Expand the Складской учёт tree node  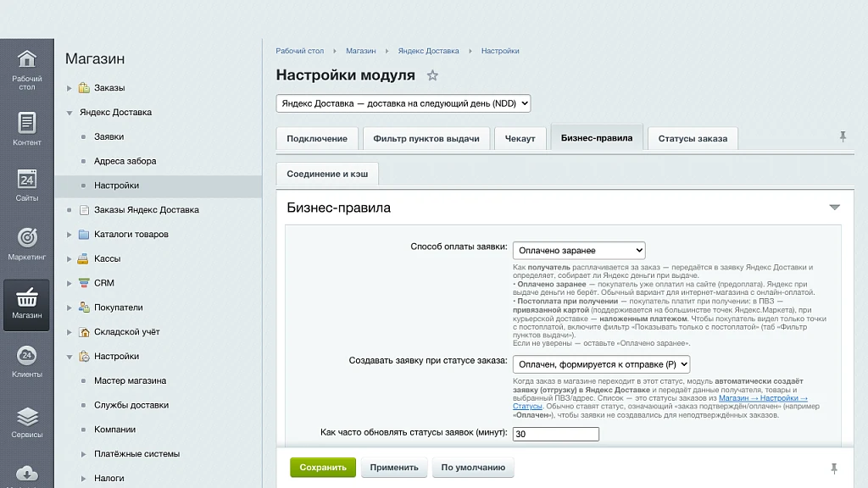[x=70, y=332]
